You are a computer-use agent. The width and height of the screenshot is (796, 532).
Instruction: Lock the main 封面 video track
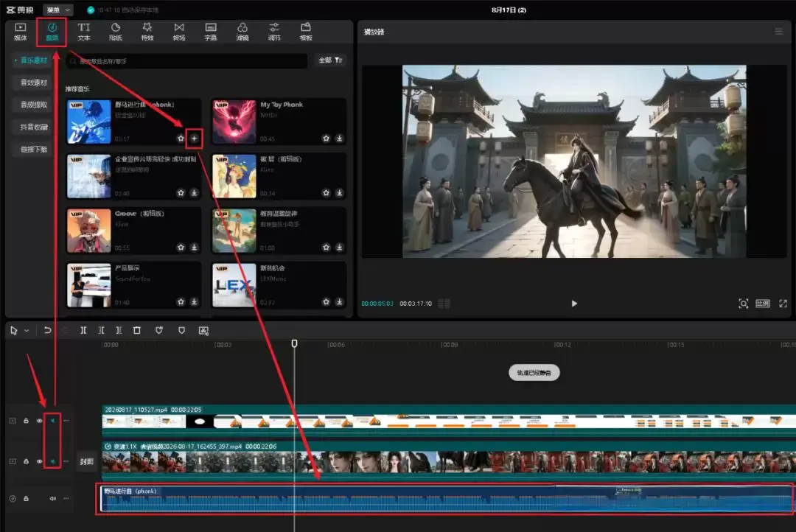point(26,461)
